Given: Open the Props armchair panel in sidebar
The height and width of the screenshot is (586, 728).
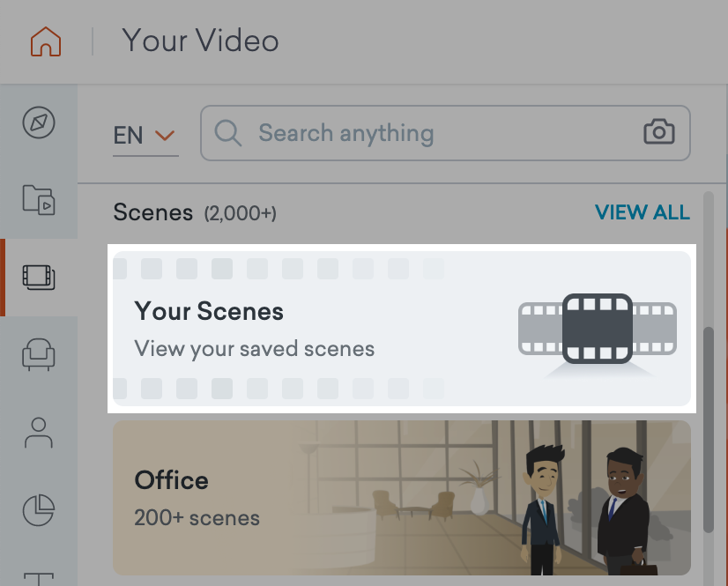Looking at the screenshot, I should [x=39, y=354].
